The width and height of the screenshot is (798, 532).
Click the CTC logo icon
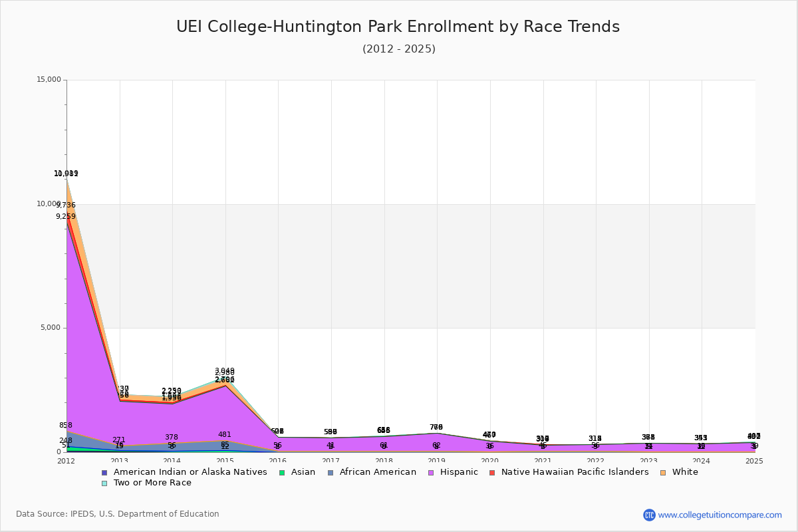(x=649, y=515)
